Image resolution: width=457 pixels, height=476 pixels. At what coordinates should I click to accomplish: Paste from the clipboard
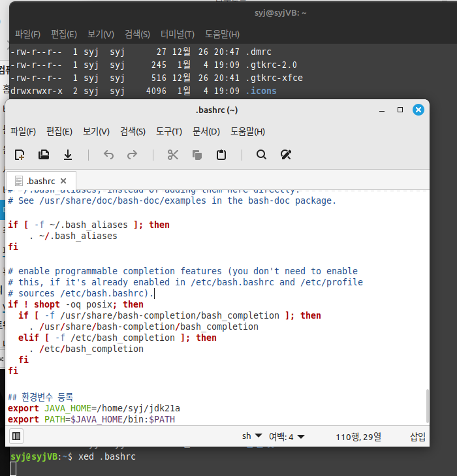(x=221, y=155)
